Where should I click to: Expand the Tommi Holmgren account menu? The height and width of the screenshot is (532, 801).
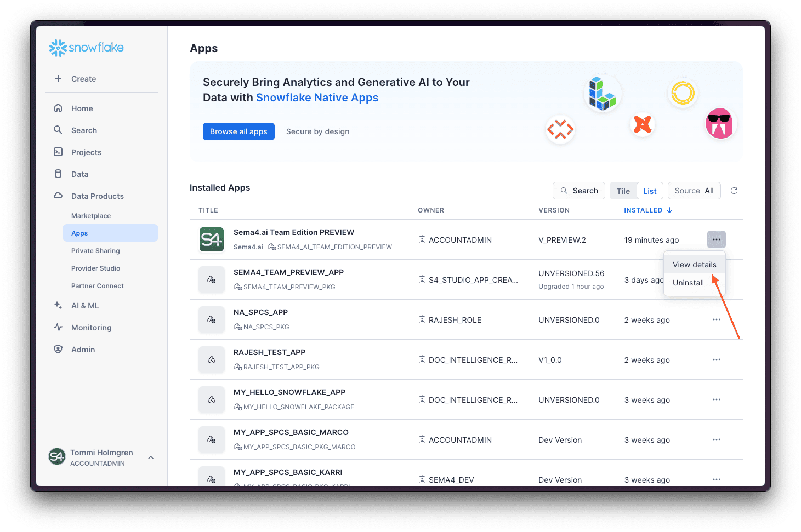coord(151,457)
